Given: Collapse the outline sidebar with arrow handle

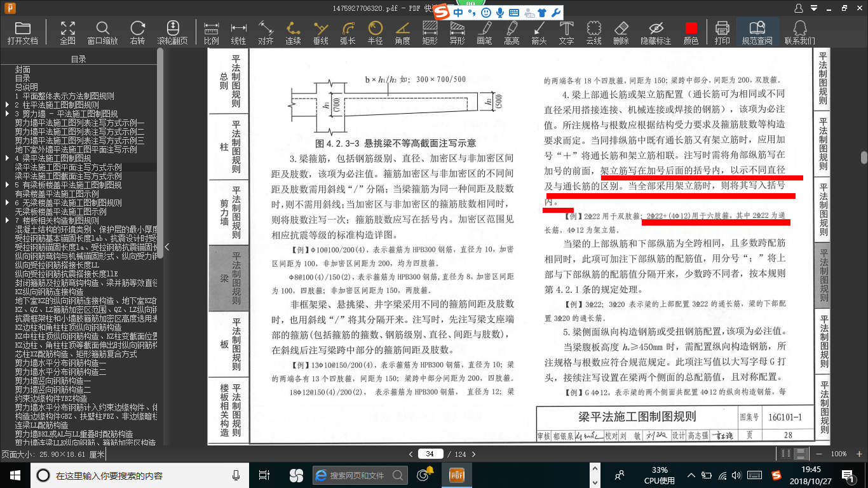Looking at the screenshot, I should coord(167,247).
